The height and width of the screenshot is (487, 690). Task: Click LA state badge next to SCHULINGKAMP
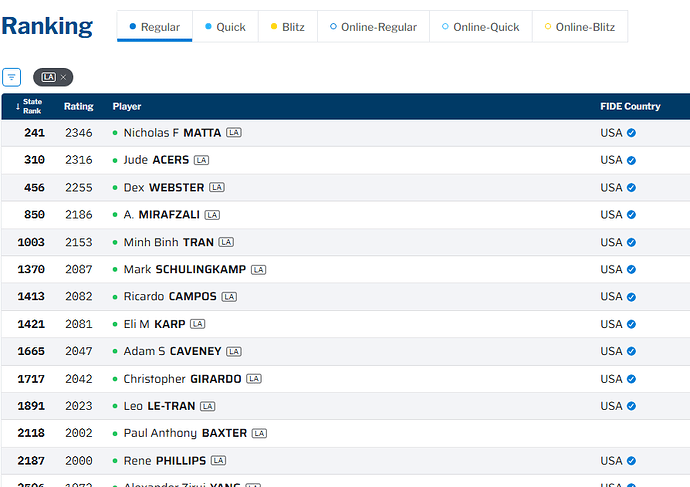[x=258, y=270]
